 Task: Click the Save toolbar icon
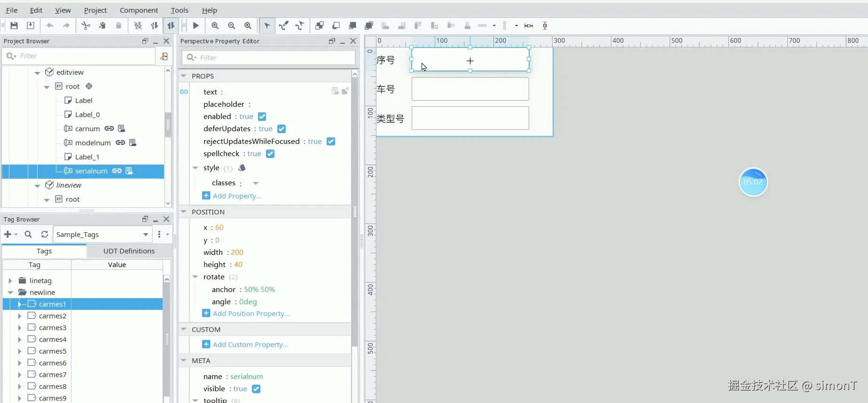click(14, 25)
